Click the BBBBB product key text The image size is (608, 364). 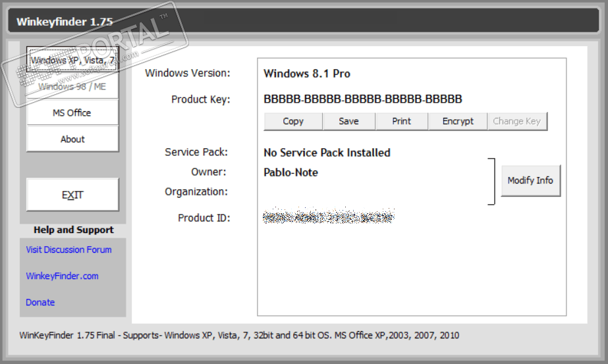[x=362, y=99]
